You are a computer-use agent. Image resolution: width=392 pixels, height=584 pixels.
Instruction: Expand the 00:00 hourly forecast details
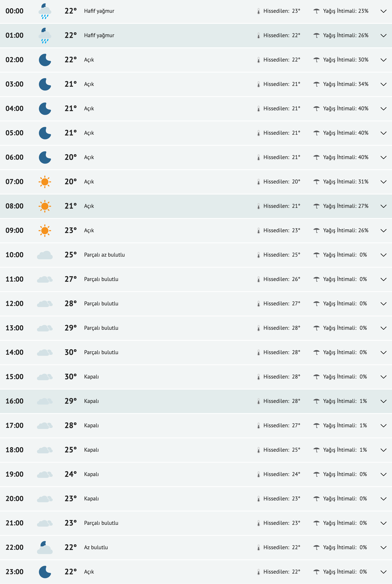pyautogui.click(x=383, y=11)
